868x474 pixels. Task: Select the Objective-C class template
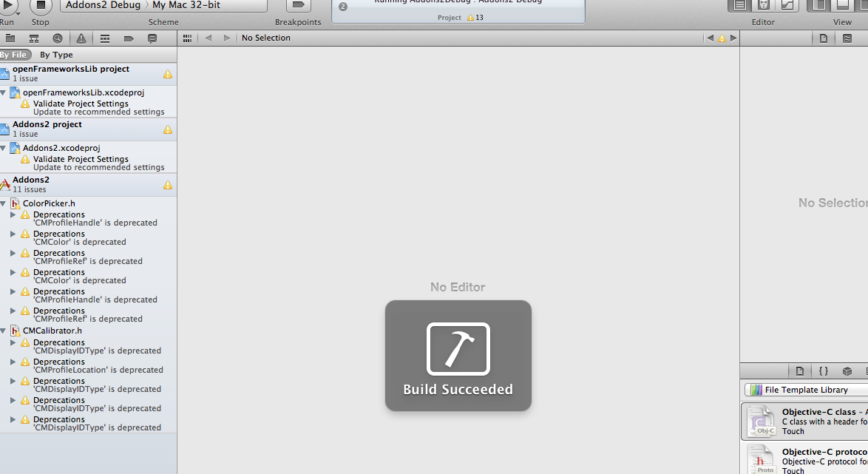tap(804, 421)
